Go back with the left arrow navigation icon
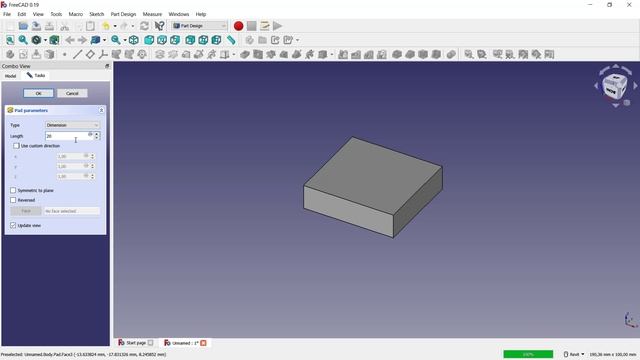 point(70,40)
